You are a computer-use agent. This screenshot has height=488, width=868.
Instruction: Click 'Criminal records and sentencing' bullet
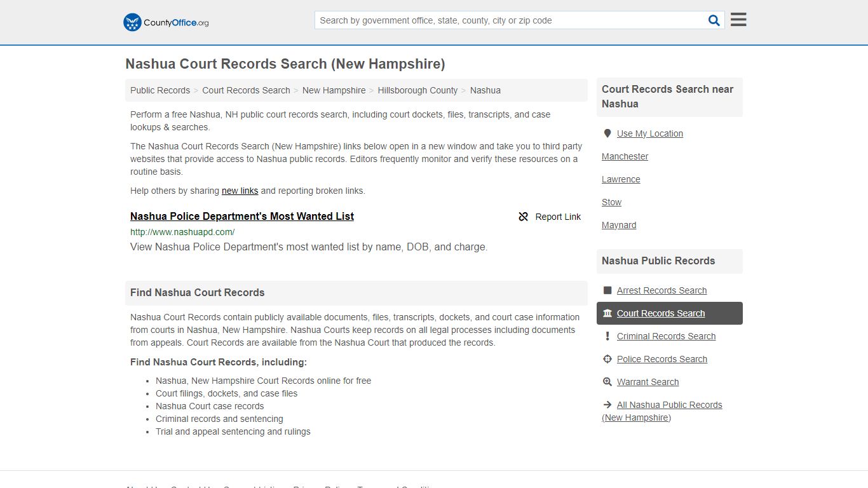pos(219,419)
